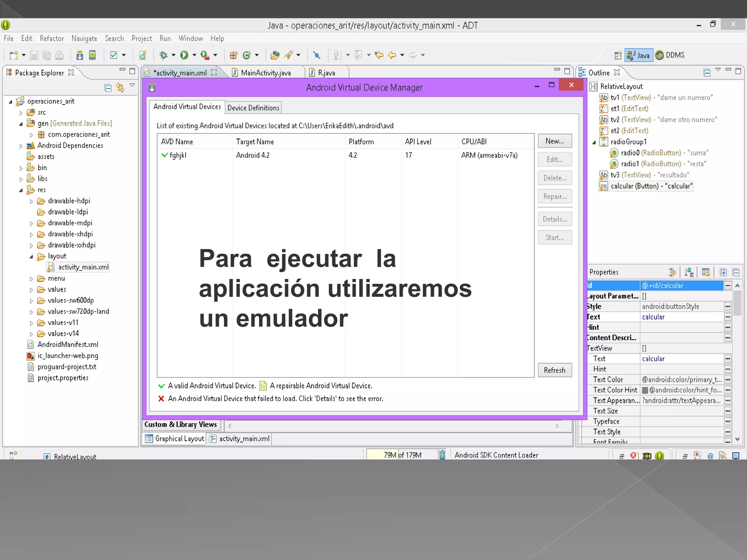The image size is (747, 560).
Task: Click the Id property value field
Action: pos(681,285)
